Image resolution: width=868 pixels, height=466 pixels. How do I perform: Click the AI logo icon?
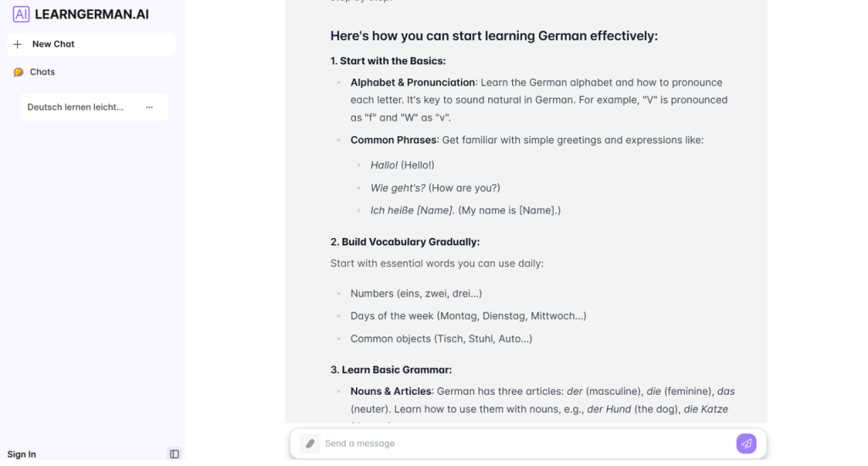click(21, 14)
